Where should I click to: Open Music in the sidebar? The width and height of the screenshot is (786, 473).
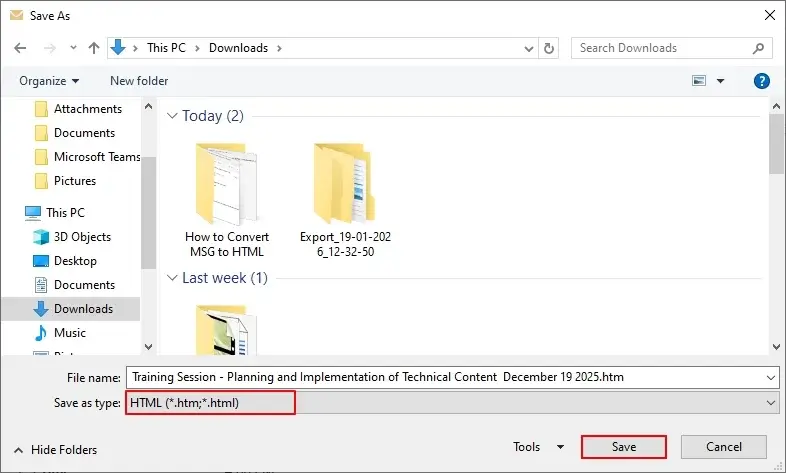point(60,333)
